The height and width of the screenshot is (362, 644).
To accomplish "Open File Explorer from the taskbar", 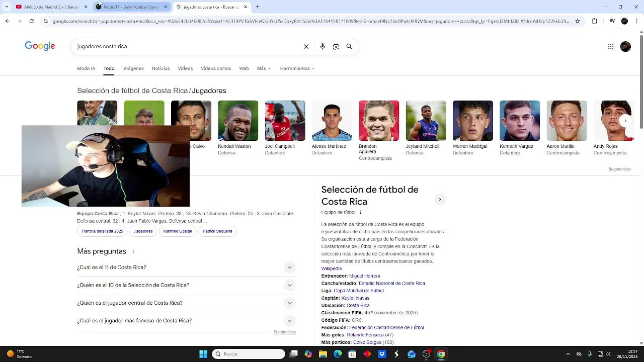I will click(323, 354).
